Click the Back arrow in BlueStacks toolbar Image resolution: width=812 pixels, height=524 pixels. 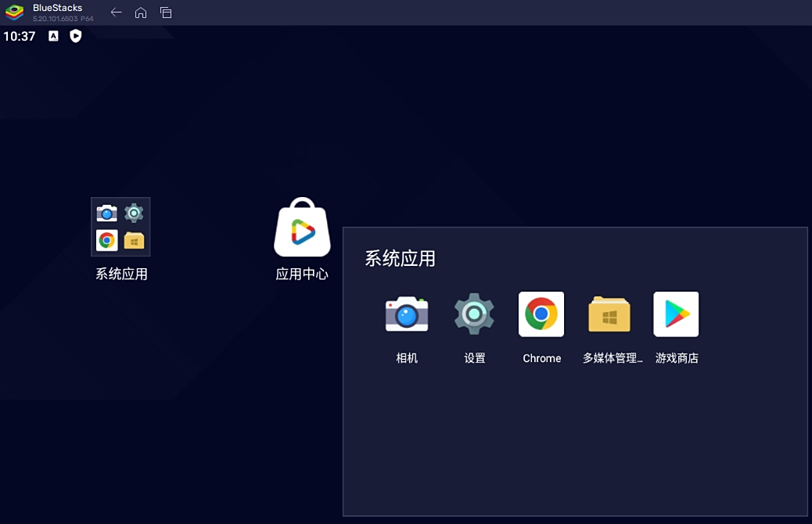point(116,13)
